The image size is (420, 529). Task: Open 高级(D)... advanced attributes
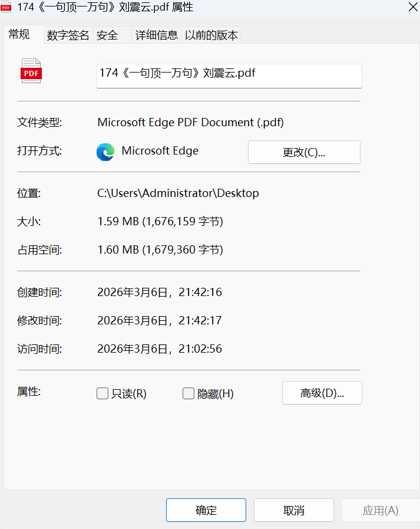pyautogui.click(x=322, y=393)
